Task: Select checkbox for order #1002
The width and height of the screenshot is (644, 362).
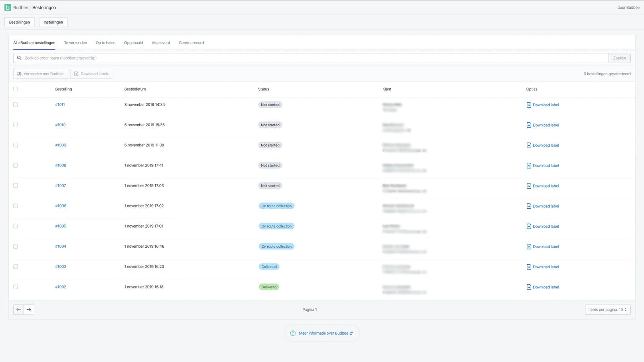Action: [x=16, y=287]
